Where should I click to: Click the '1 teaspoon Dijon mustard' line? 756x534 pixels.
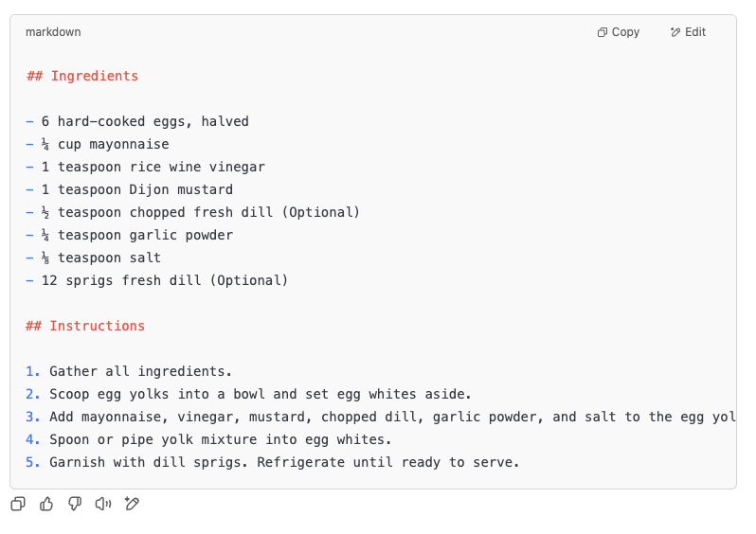pyautogui.click(x=129, y=189)
